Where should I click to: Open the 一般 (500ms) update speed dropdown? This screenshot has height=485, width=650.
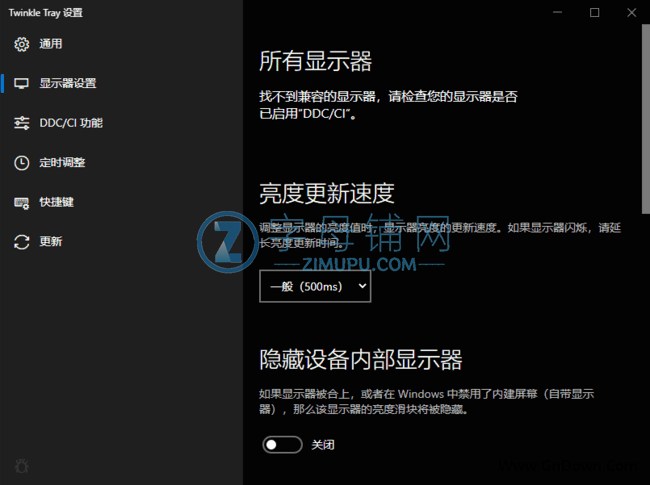tap(315, 286)
